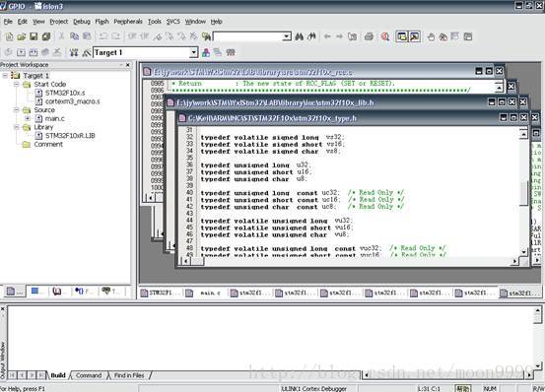Cut selection with the scissors icon
The width and height of the screenshot is (545, 392).
[61, 36]
